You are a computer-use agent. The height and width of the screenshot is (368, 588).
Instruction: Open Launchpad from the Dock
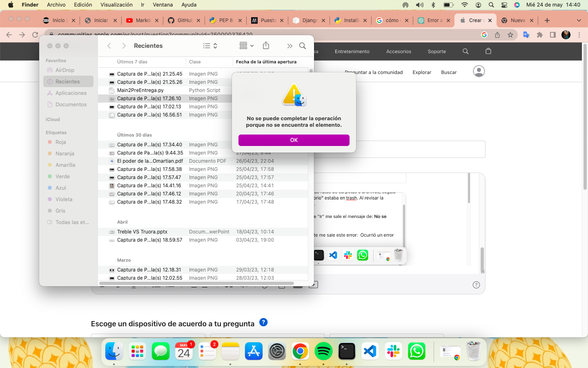(x=137, y=351)
